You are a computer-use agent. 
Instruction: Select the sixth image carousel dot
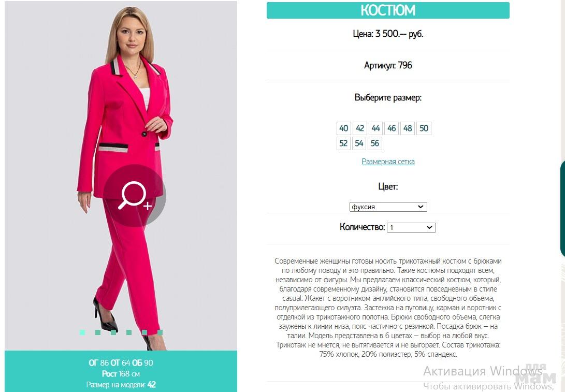[160, 332]
